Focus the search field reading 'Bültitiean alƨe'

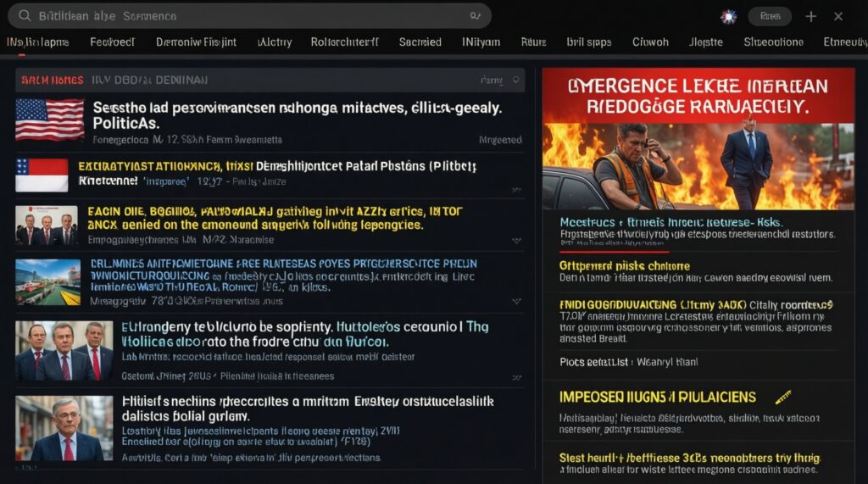[249, 16]
